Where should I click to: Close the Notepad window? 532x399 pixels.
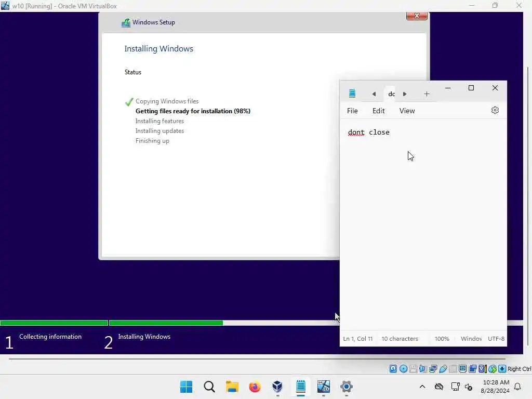tap(495, 88)
